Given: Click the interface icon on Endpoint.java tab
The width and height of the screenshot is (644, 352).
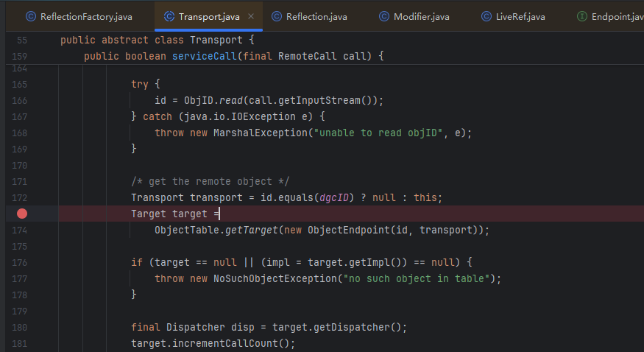Looking at the screenshot, I should [581, 16].
